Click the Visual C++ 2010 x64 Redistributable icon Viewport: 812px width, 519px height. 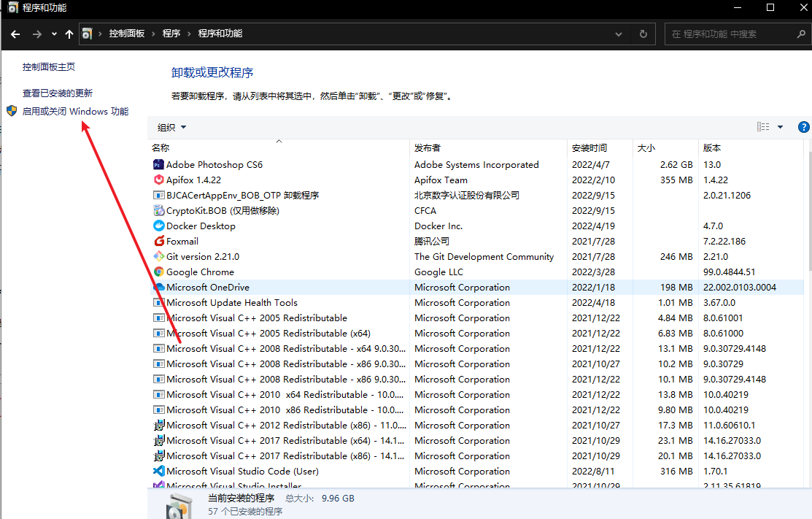pyautogui.click(x=158, y=395)
